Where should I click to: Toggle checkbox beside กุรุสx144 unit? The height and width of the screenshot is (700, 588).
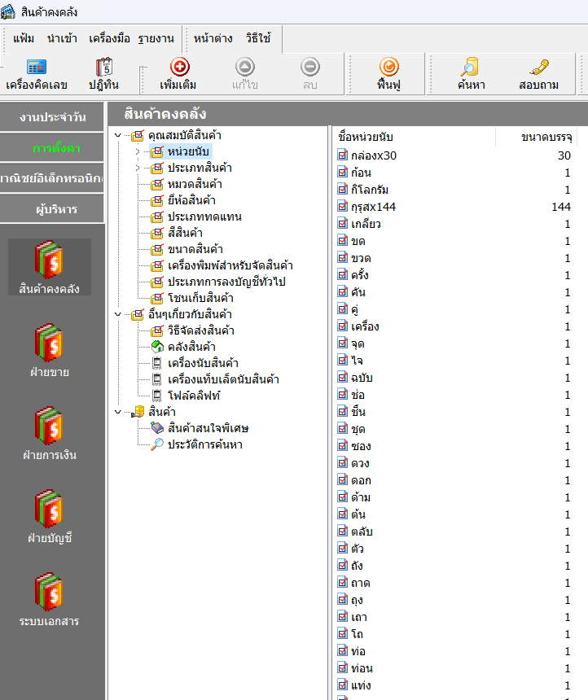[343, 207]
